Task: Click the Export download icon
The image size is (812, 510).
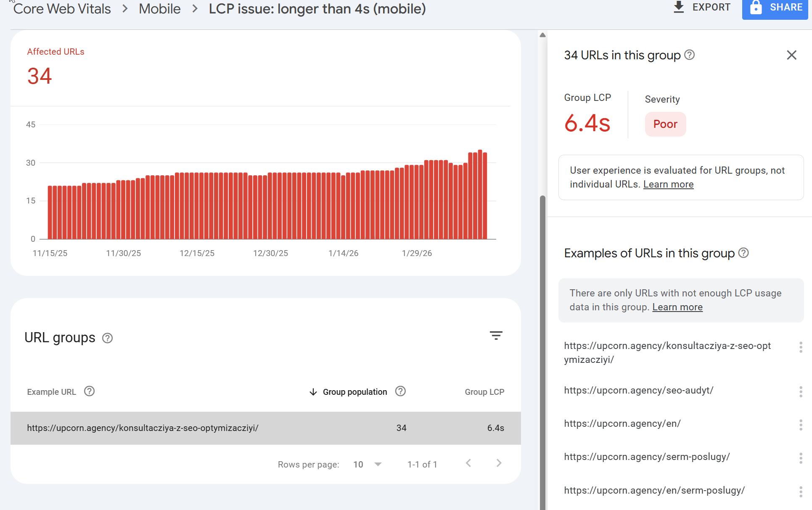Action: (x=678, y=7)
